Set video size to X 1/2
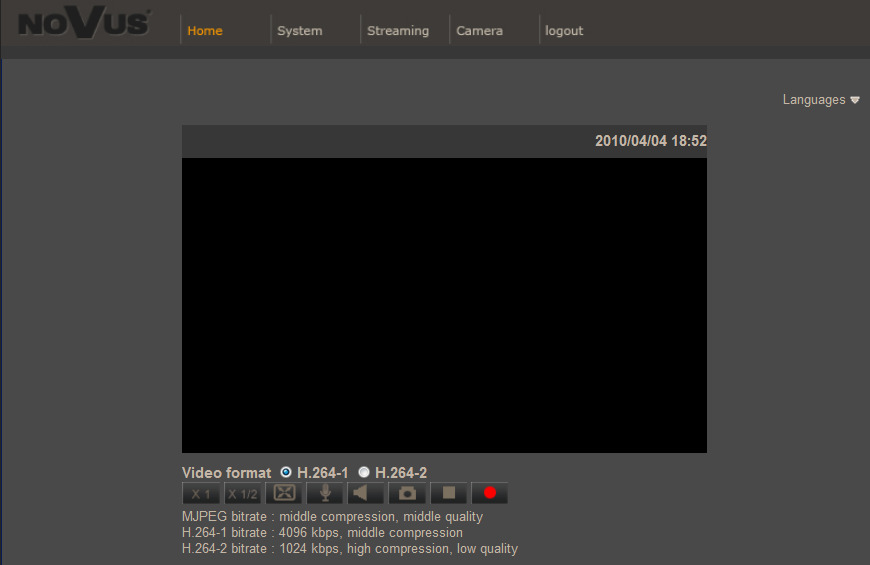This screenshot has height=565, width=870. 242,493
